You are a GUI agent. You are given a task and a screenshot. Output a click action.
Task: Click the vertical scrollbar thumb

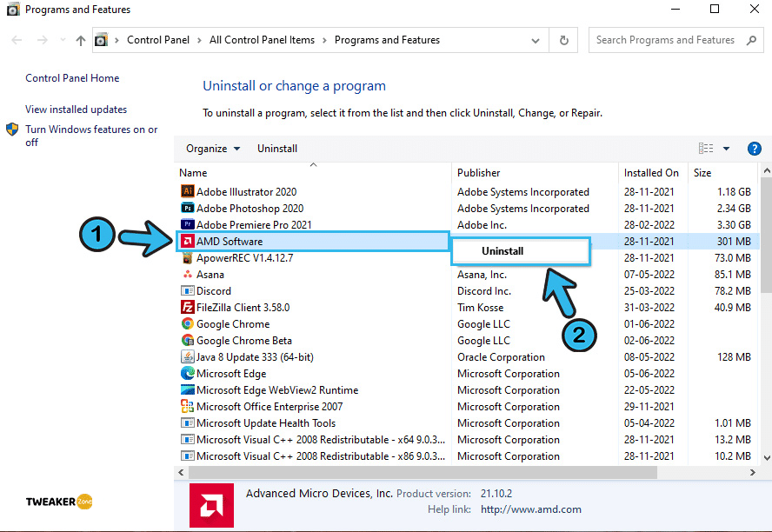767,236
